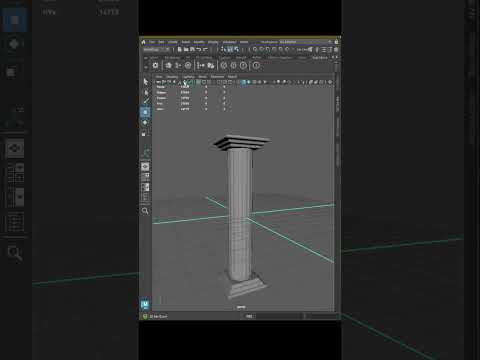This screenshot has height=360, width=480.
Task: Click the New Scene icon
Action: [180, 49]
